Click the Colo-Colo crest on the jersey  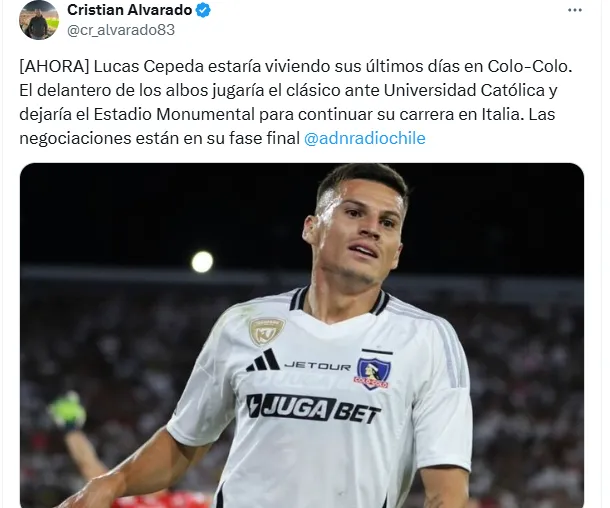tap(373, 369)
